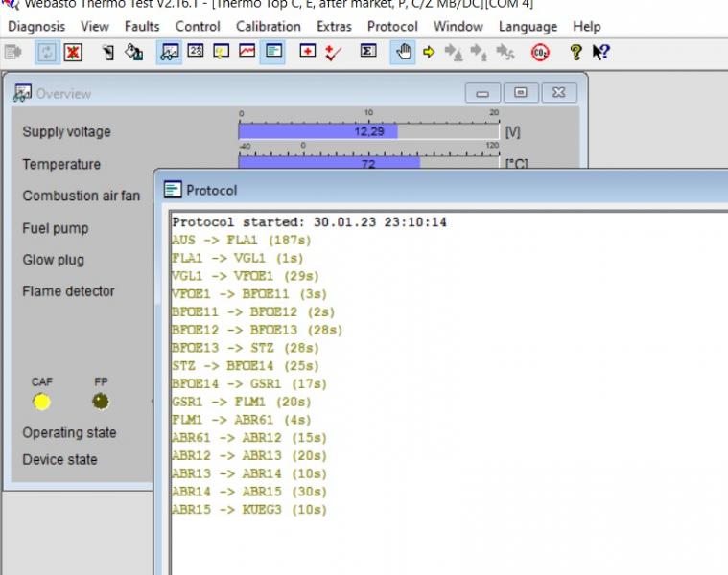Click the temperature bar showing 72
The width and height of the screenshot is (728, 575).
[369, 163]
